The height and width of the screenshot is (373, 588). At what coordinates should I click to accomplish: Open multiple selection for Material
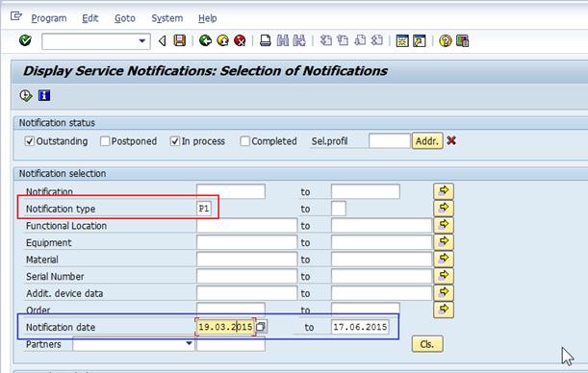tap(444, 259)
